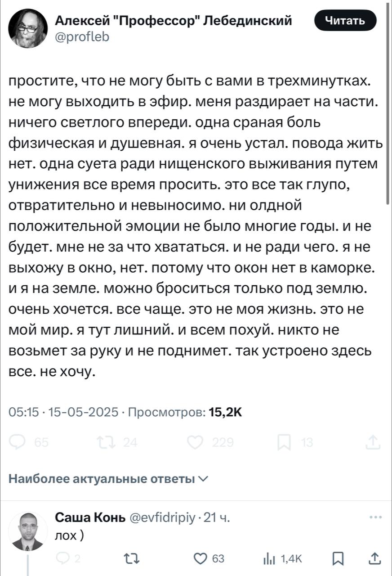The height and width of the screenshot is (576, 392).
Task: Open the @evfidripiy handle link
Action: point(162,518)
